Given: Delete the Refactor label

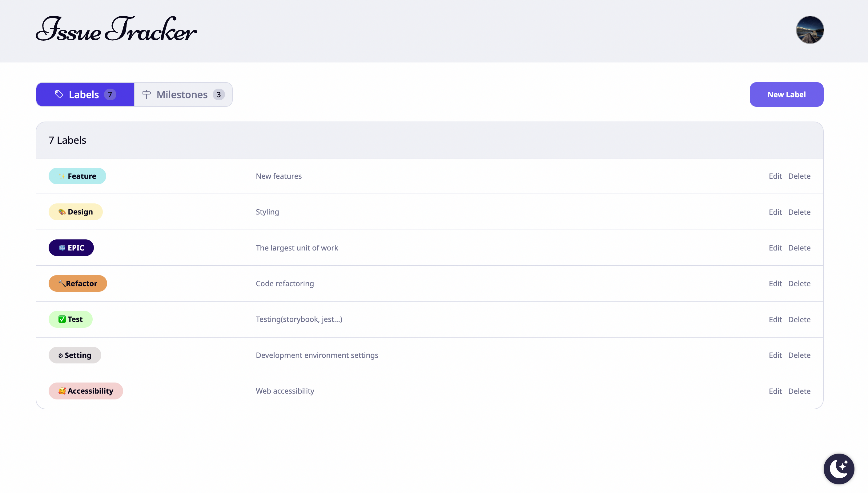Looking at the screenshot, I should [799, 283].
